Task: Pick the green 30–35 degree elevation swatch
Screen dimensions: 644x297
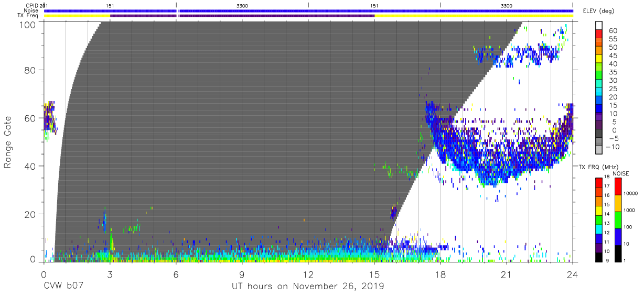Action: tap(599, 75)
